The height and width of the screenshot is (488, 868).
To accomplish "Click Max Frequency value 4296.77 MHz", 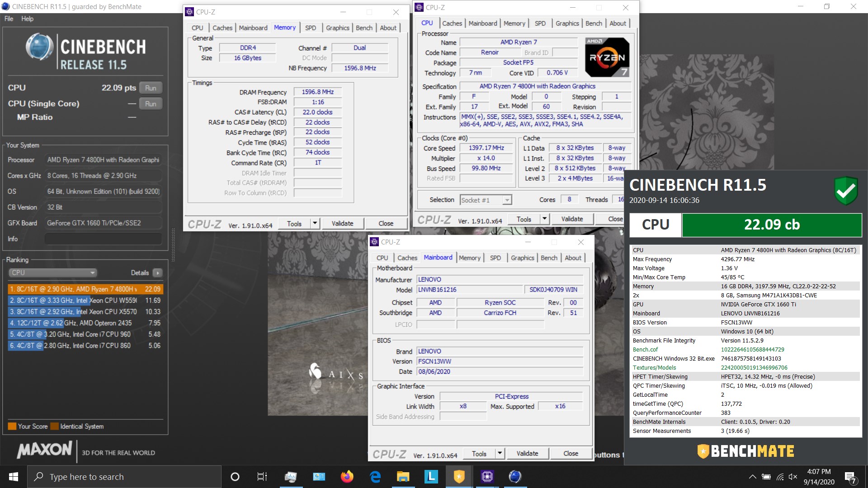I will point(737,259).
